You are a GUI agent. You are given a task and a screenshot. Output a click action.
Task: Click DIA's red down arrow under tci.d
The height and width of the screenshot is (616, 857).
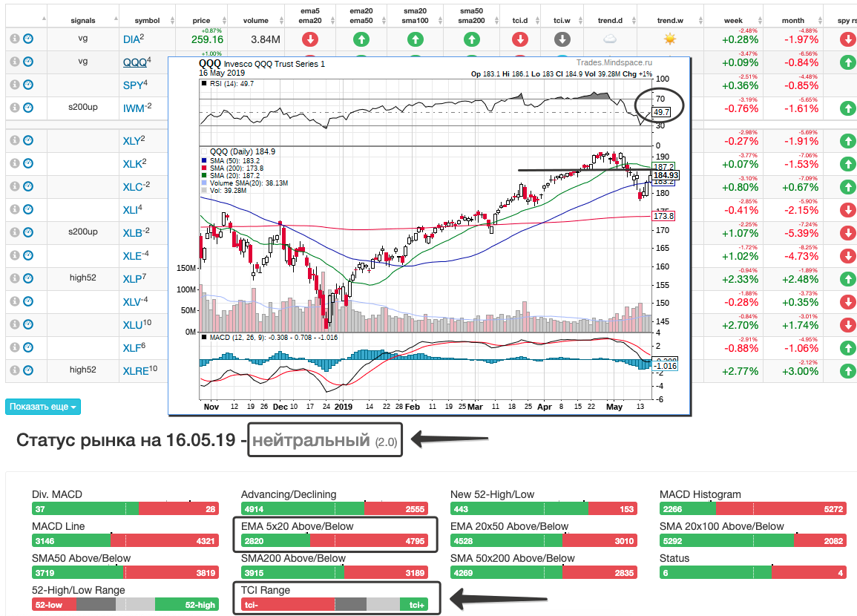[520, 39]
